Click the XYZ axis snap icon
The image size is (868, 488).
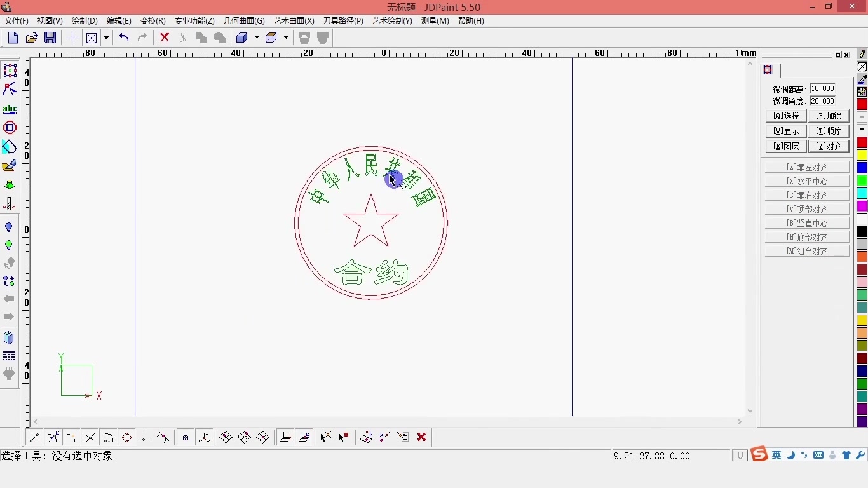click(x=204, y=437)
